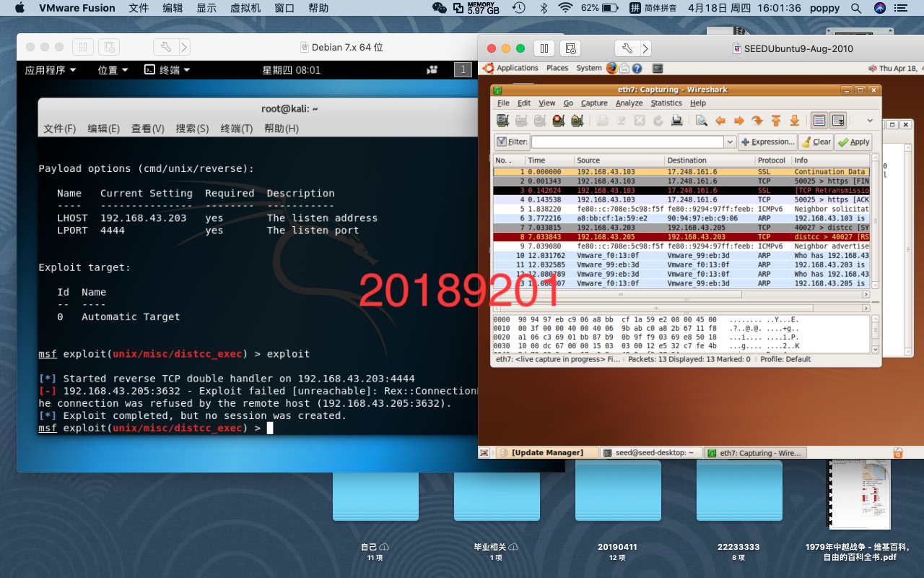Launch terminal from the Ubuntu panel icon
This screenshot has height=578, width=924.
658,68
